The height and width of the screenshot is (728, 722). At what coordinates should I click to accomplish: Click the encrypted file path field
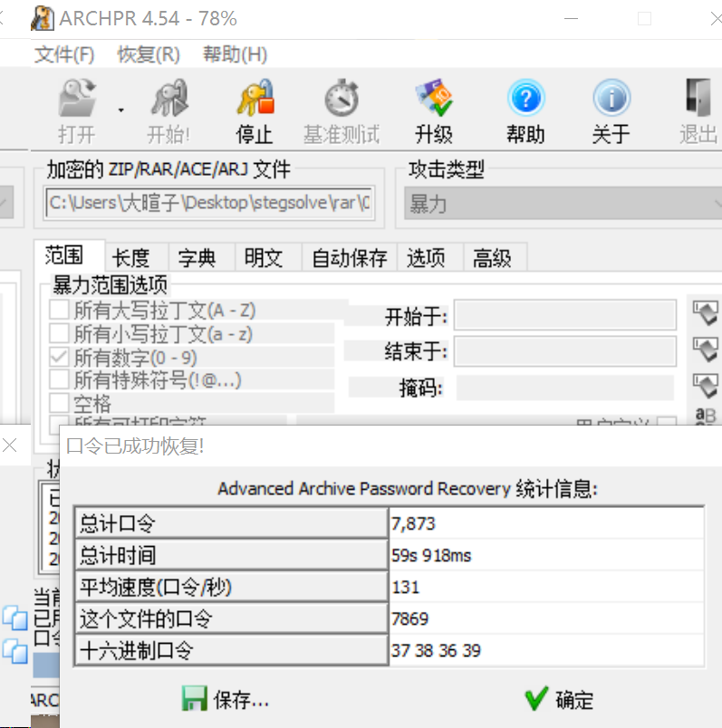click(x=209, y=203)
